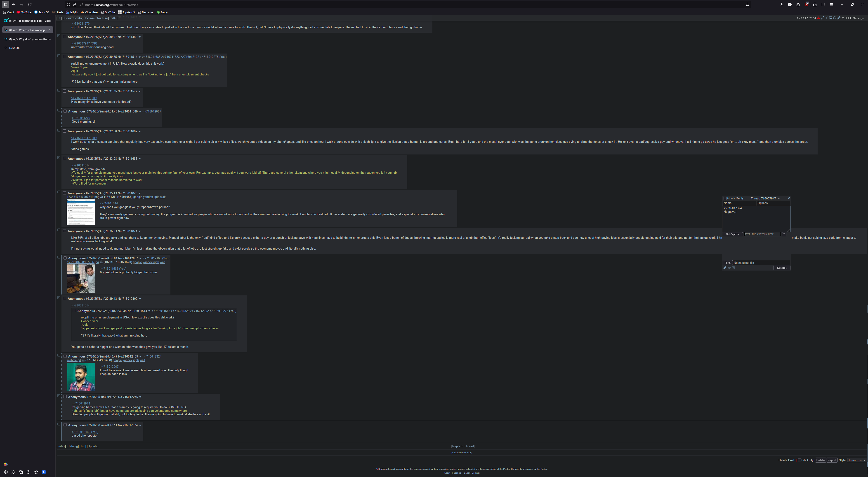The width and height of the screenshot is (868, 477).
Task: Click the Reply to Thread link
Action: tap(463, 446)
